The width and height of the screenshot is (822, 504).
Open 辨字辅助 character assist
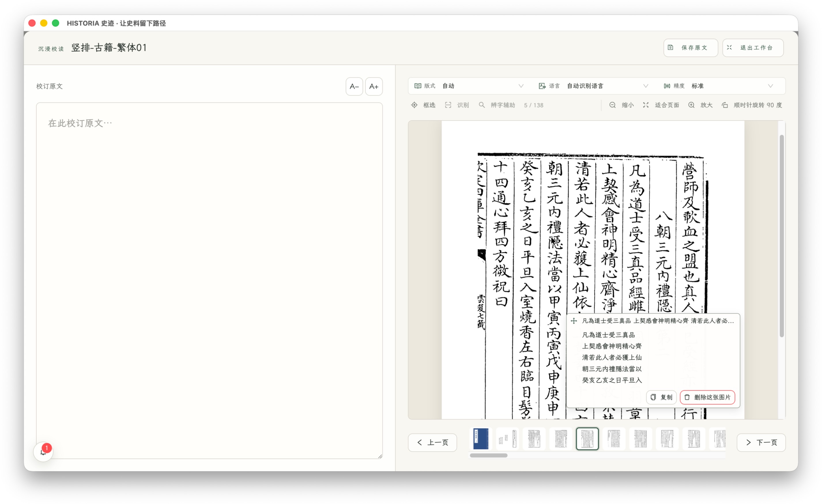coord(497,105)
